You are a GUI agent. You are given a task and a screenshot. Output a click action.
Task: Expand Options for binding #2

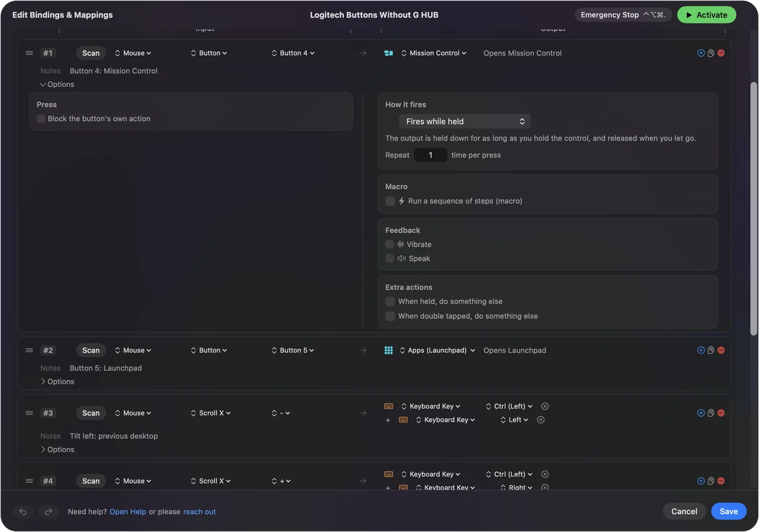57,382
